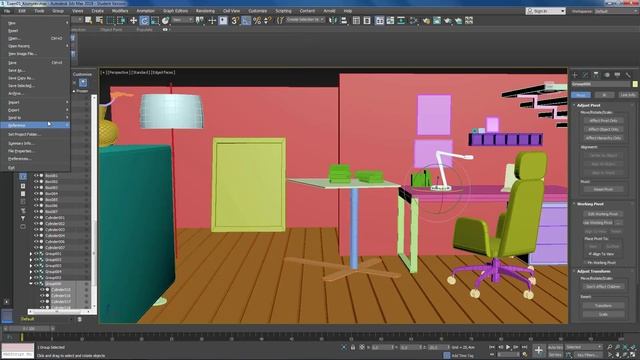Choose the Select and Move tool
This screenshot has height=360, width=640.
tap(133, 20)
